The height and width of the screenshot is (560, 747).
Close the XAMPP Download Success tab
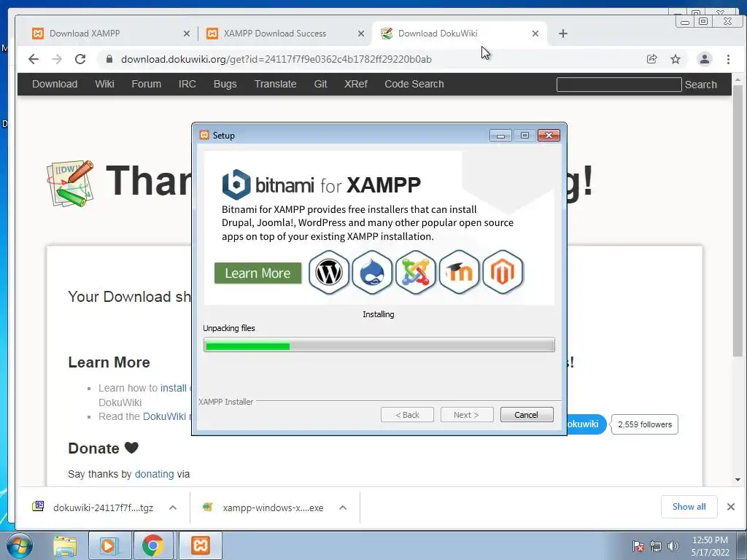pyautogui.click(x=361, y=34)
